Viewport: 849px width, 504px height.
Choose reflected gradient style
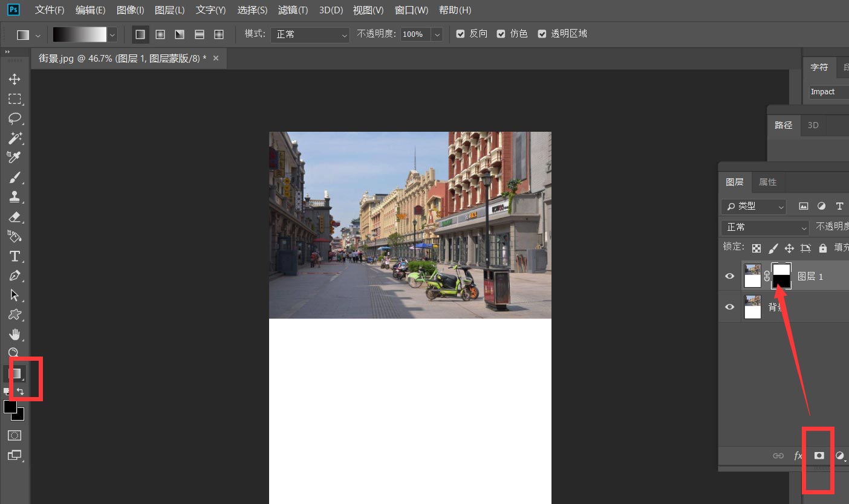pos(199,34)
